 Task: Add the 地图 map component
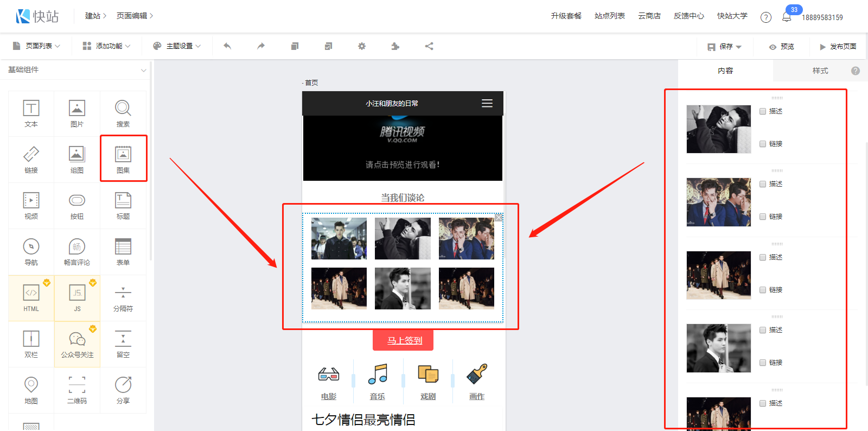[31, 390]
